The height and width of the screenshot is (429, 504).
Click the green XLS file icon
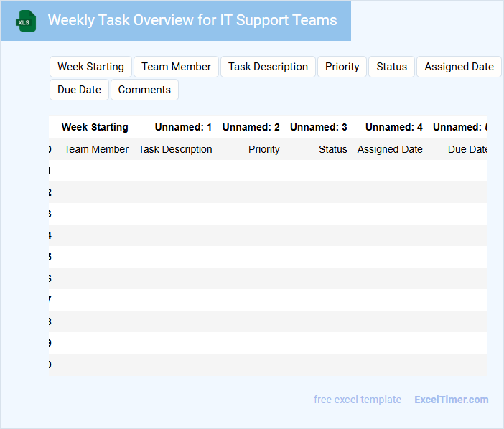[x=26, y=21]
